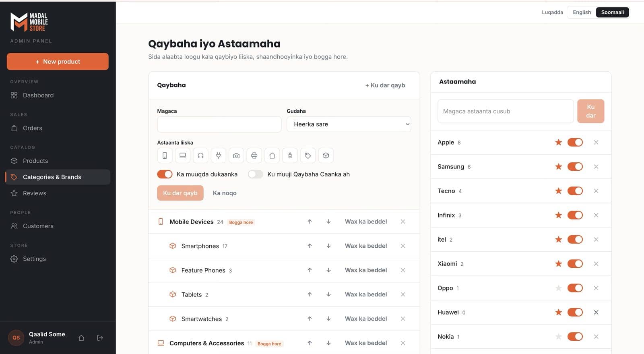
Task: Switch off the Xiaomi brand toggle
Action: tap(575, 264)
